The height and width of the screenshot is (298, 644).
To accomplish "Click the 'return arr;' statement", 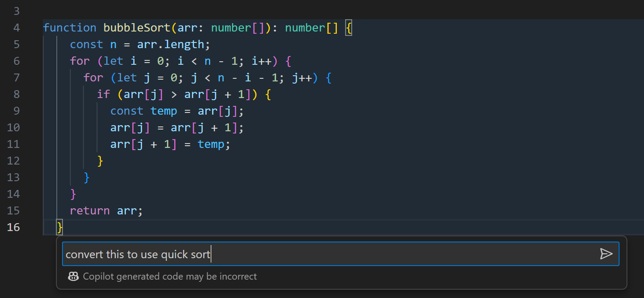I will (106, 210).
